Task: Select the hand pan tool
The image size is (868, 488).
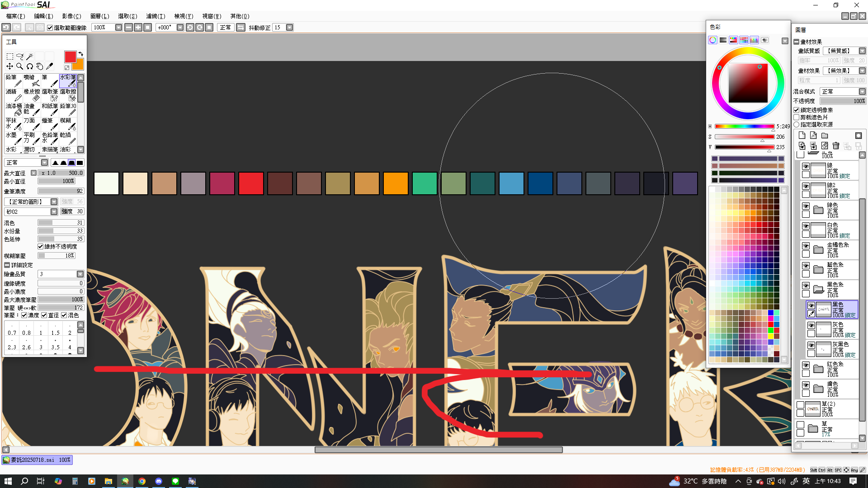Action: tap(39, 66)
